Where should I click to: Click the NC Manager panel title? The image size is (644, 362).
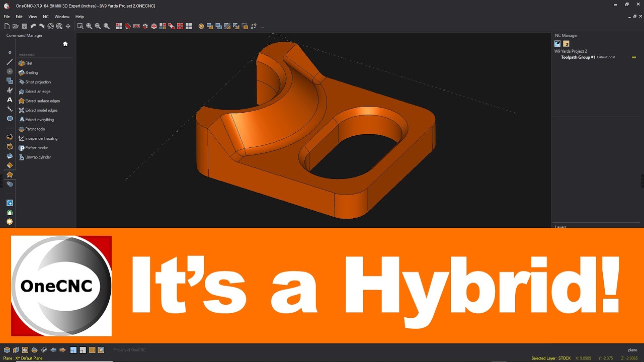tap(566, 36)
